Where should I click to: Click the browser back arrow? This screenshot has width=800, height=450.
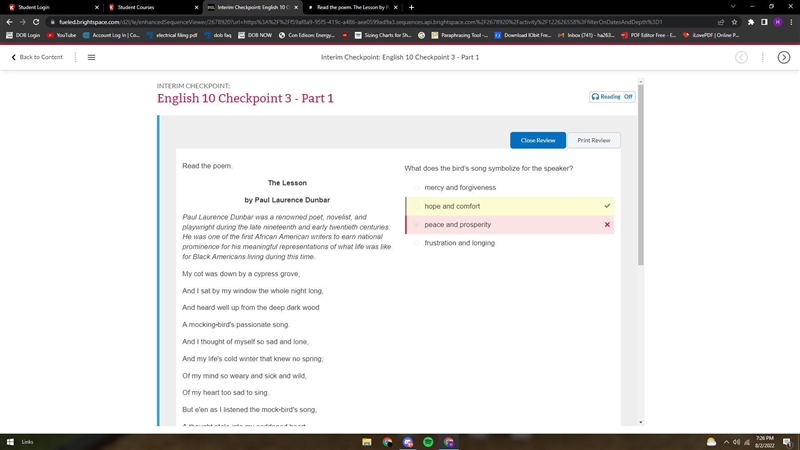pos(9,22)
